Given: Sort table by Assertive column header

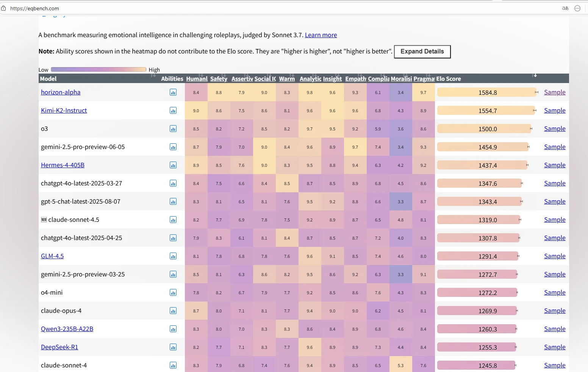Looking at the screenshot, I should click(x=242, y=79).
